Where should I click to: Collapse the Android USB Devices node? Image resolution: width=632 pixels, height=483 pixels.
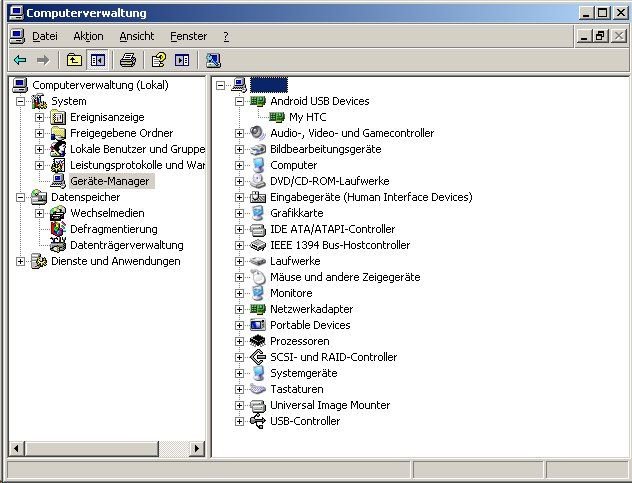coord(239,101)
